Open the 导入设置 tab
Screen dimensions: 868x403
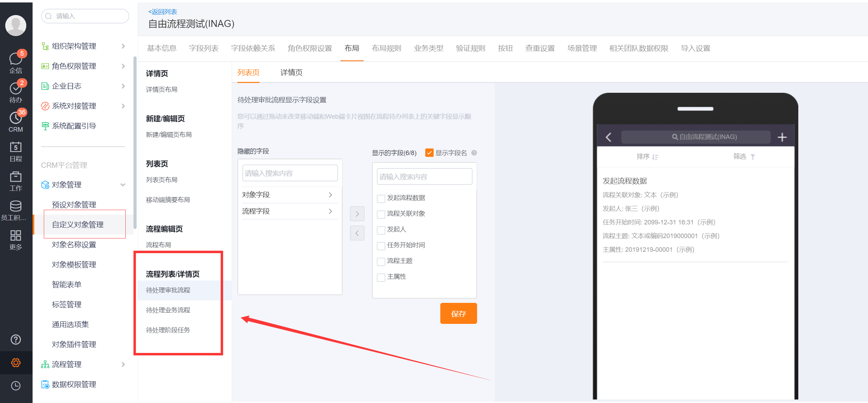(696, 48)
